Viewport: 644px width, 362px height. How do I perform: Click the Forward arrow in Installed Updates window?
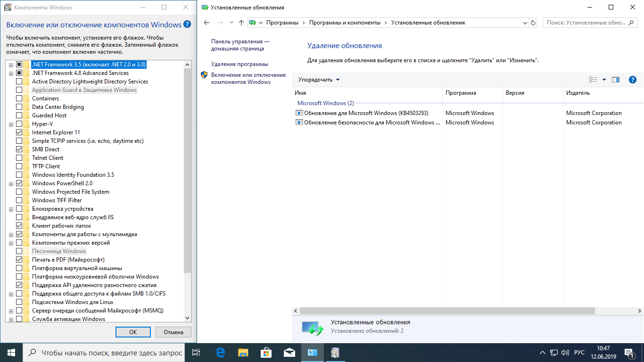click(x=221, y=23)
